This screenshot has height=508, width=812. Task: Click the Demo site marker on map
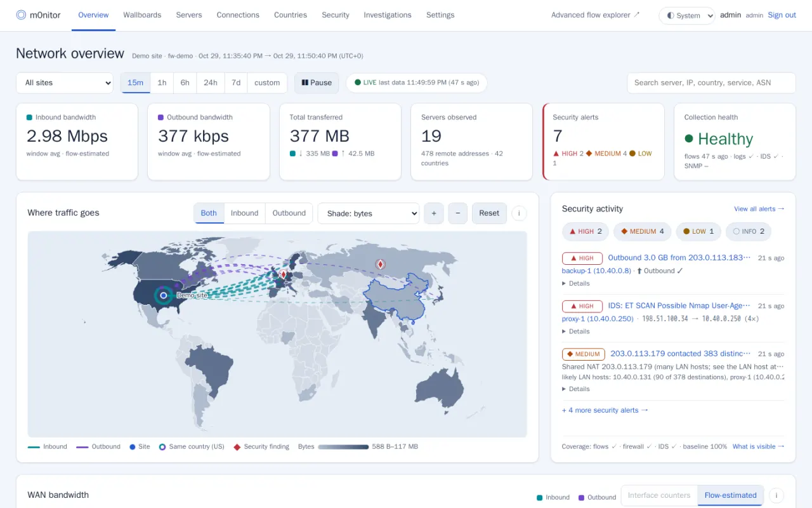pyautogui.click(x=164, y=295)
